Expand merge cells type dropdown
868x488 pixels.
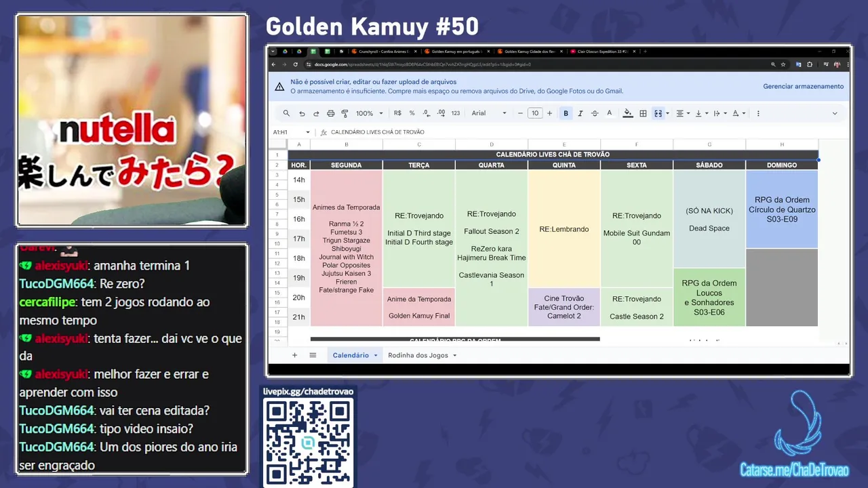point(667,113)
